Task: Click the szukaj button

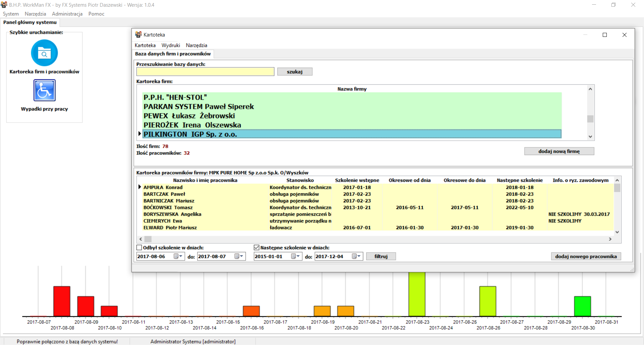Action: tap(295, 72)
